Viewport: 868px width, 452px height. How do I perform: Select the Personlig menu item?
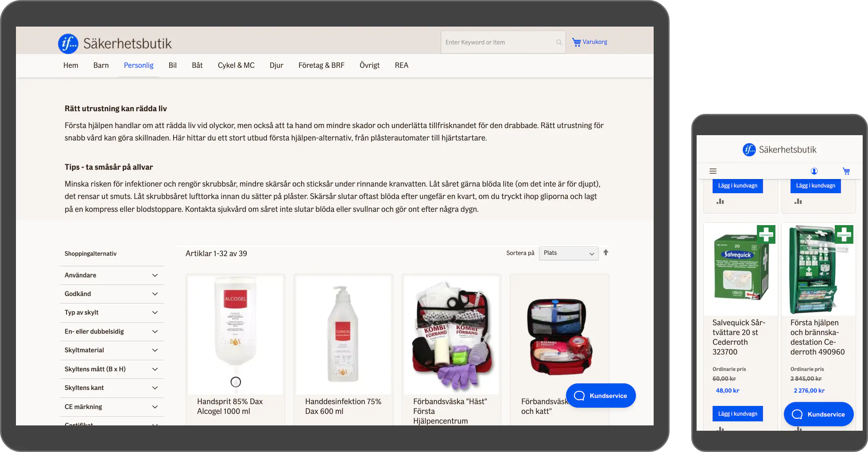tap(139, 66)
